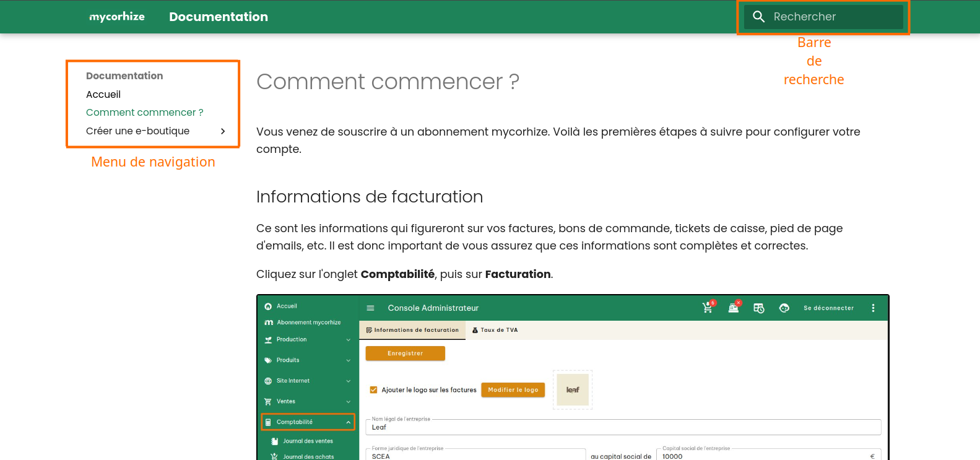The width and height of the screenshot is (980, 460).
Task: Select the 'Informations de facturation' tab in the console
Action: point(412,330)
